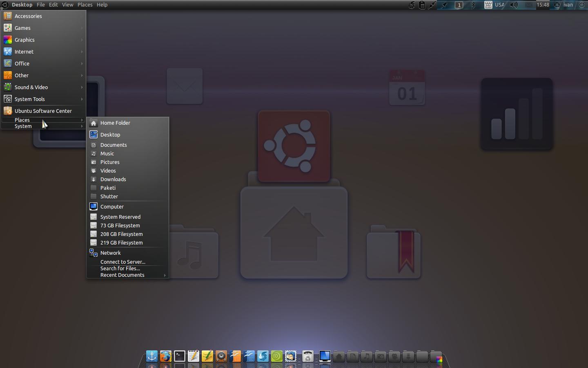Open the Shutter folder entry
Image resolution: width=588 pixels, height=368 pixels.
click(127, 196)
